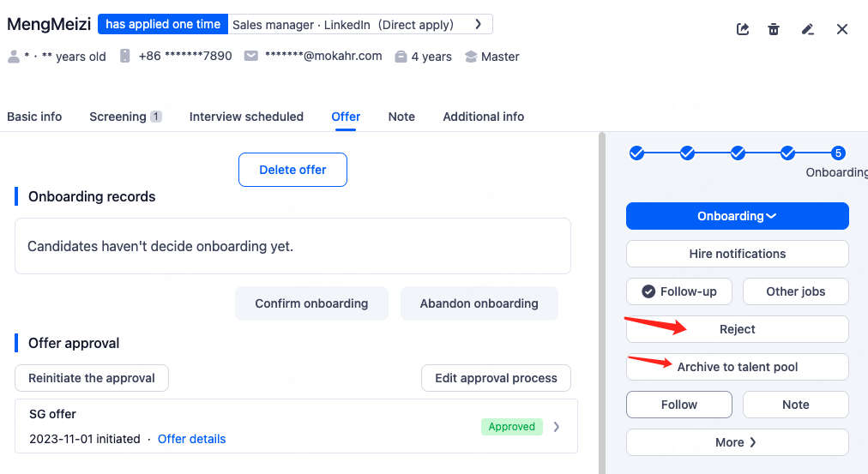868x474 pixels.
Task: Expand the More actions menu
Action: [x=737, y=442]
